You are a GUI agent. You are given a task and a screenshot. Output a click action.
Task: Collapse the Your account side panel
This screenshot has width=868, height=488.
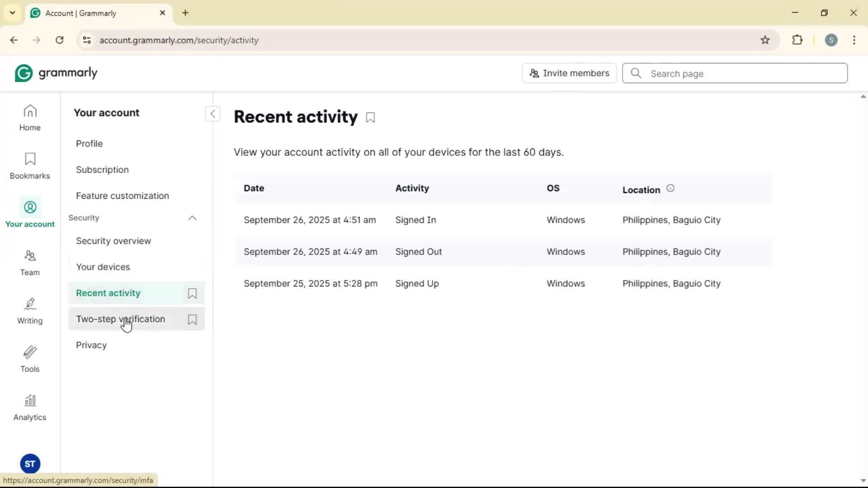pyautogui.click(x=212, y=114)
